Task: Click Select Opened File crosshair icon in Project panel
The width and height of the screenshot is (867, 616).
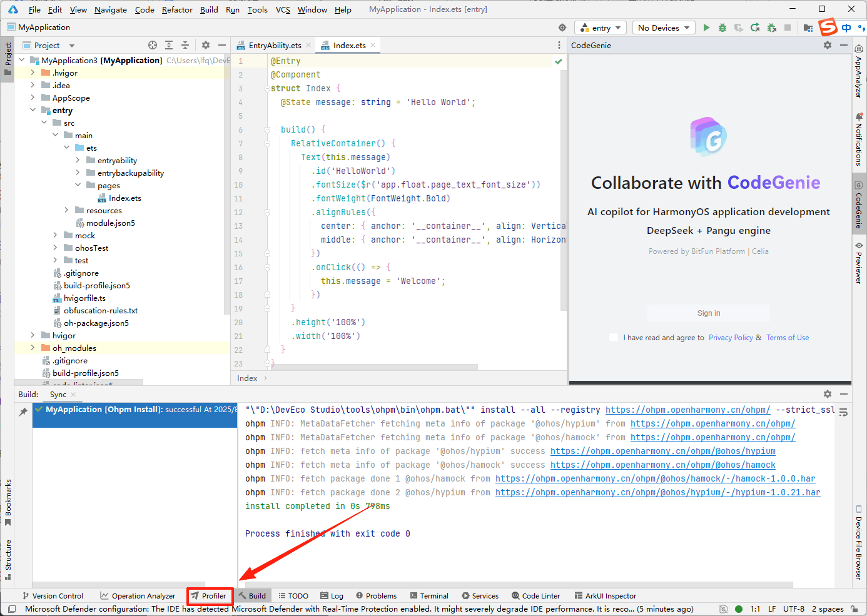Action: (x=153, y=45)
